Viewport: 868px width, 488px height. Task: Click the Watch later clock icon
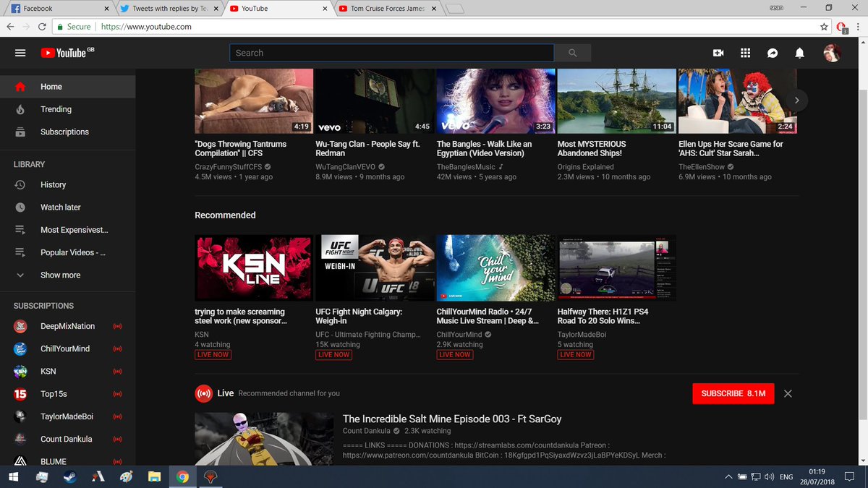20,207
